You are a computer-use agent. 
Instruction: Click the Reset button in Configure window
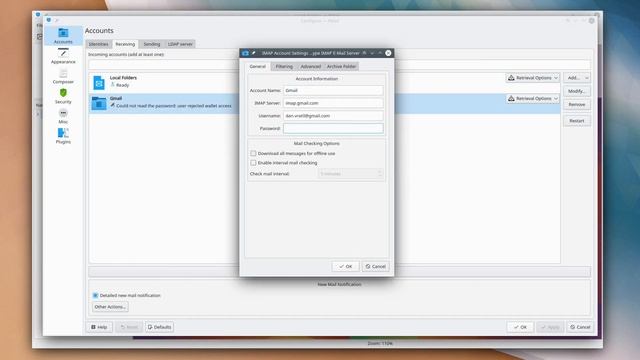coord(129,327)
